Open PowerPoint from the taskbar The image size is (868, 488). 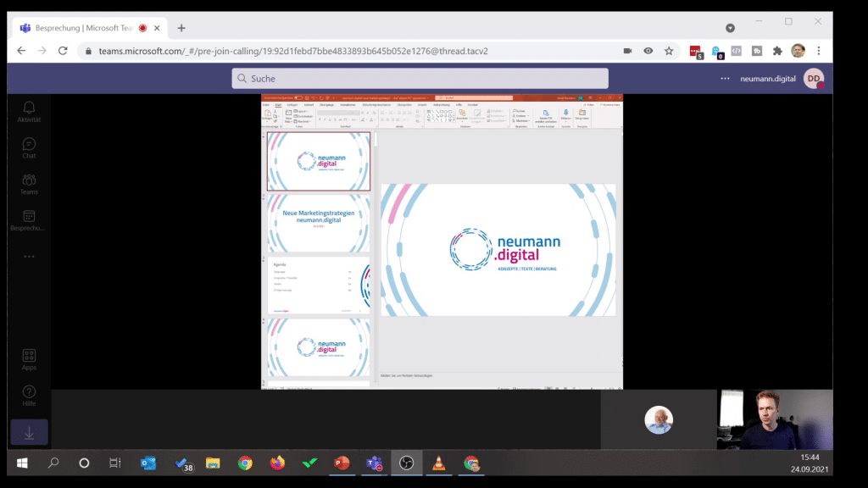(342, 463)
